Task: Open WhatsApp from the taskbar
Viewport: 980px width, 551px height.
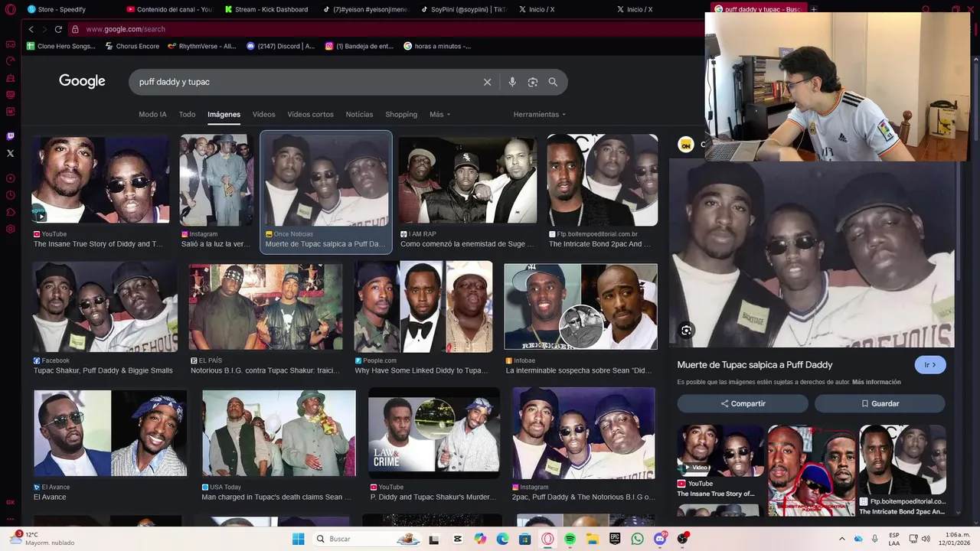Action: click(x=638, y=539)
